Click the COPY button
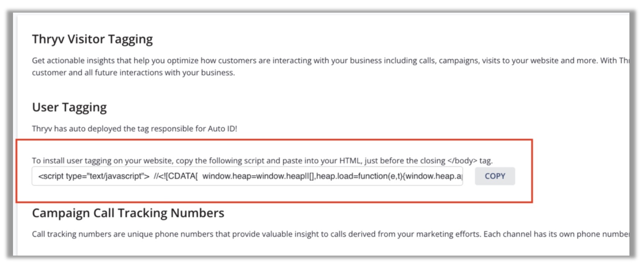 pyautogui.click(x=495, y=176)
